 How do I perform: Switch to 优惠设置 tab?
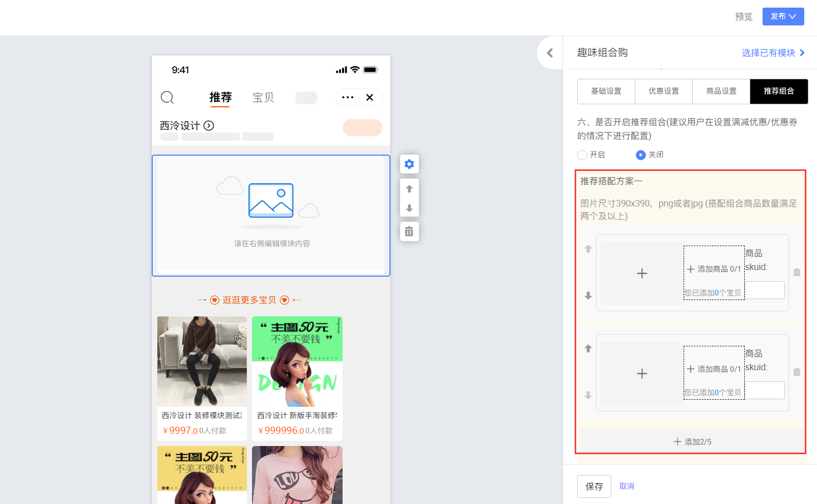click(664, 92)
